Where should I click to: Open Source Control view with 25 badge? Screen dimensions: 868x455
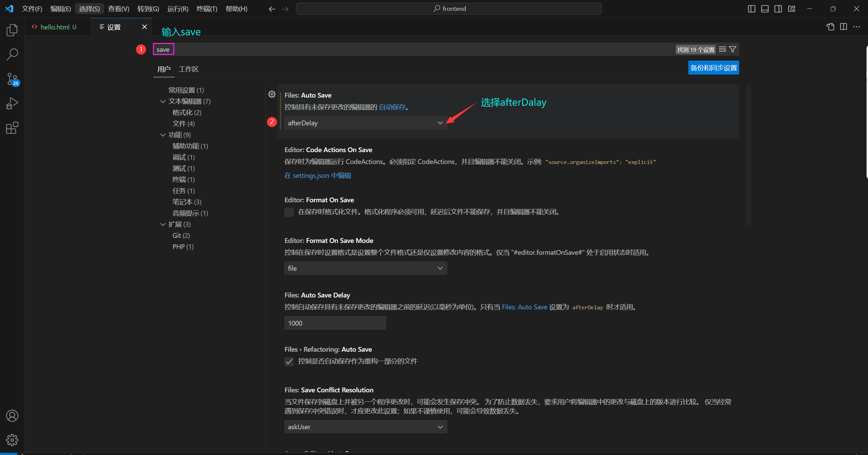tap(13, 79)
